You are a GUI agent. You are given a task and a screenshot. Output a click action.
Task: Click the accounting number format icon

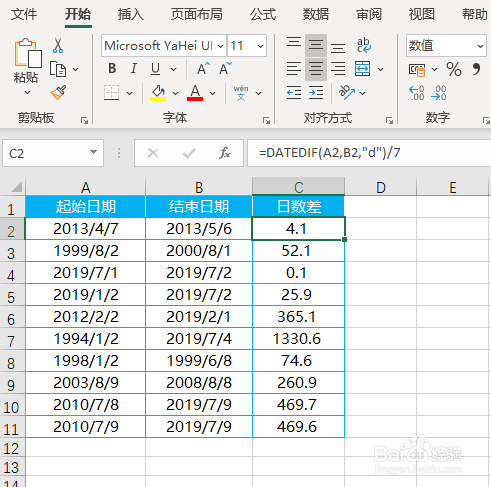417,69
